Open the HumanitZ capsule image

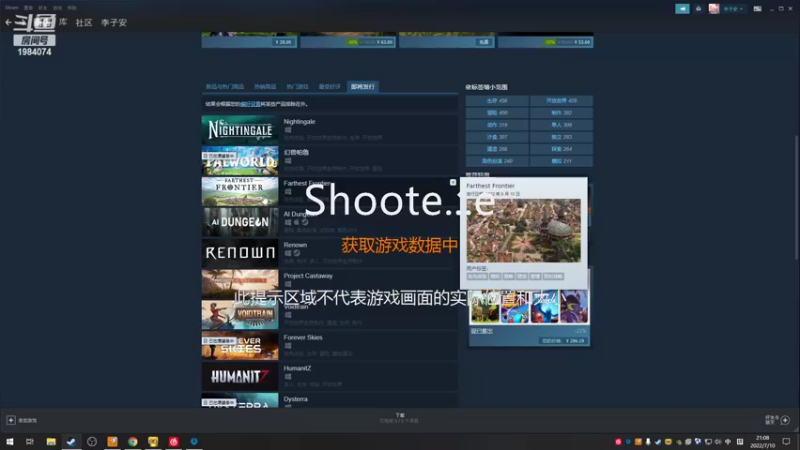(240, 377)
